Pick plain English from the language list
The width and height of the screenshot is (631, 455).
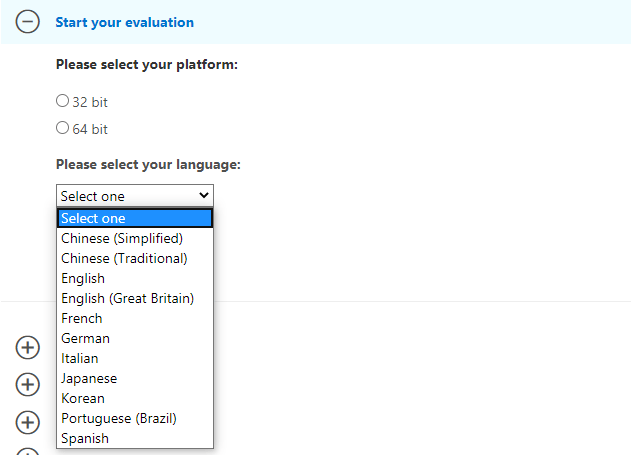(83, 278)
